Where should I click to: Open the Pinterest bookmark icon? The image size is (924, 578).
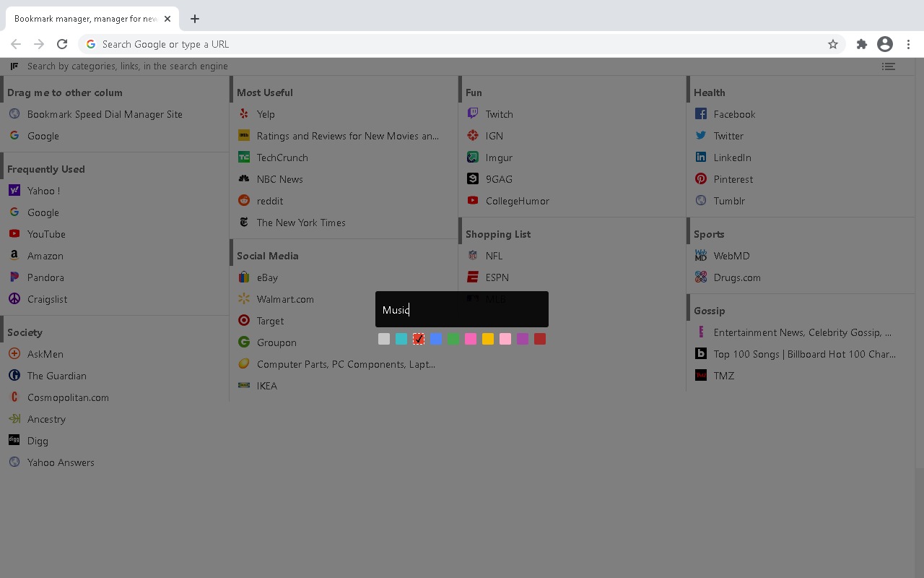(701, 179)
